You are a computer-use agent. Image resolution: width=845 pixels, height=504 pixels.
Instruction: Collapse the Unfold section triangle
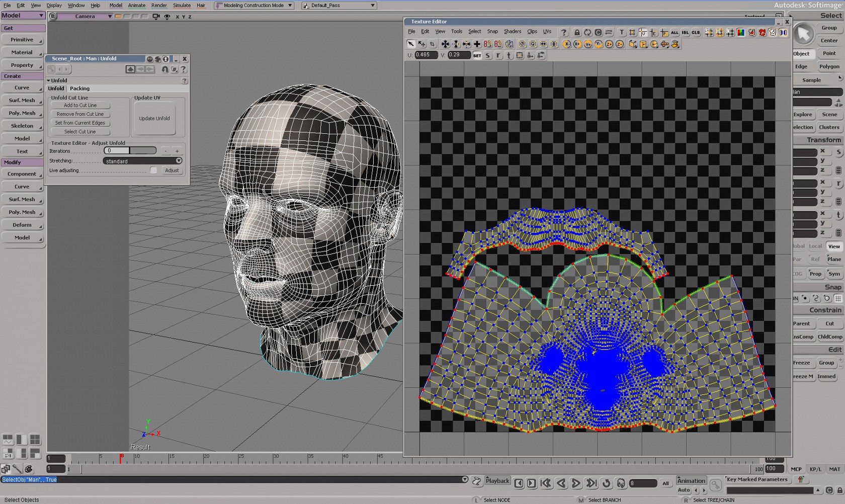click(49, 80)
